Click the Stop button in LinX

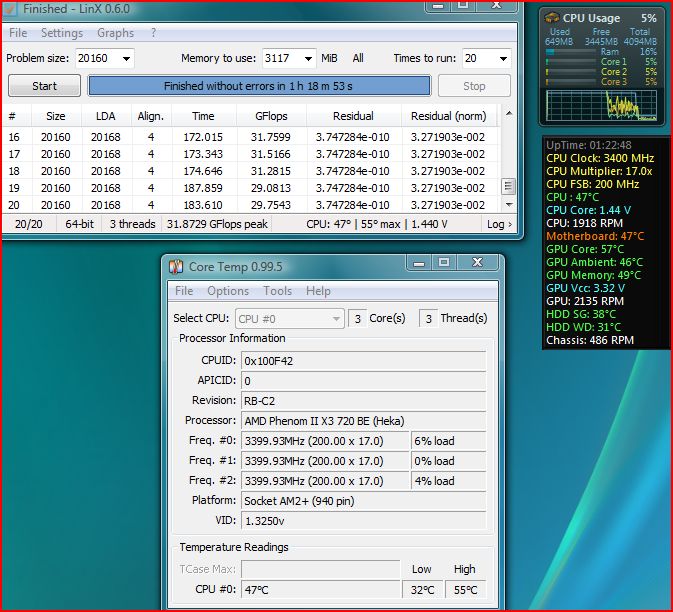pyautogui.click(x=474, y=86)
